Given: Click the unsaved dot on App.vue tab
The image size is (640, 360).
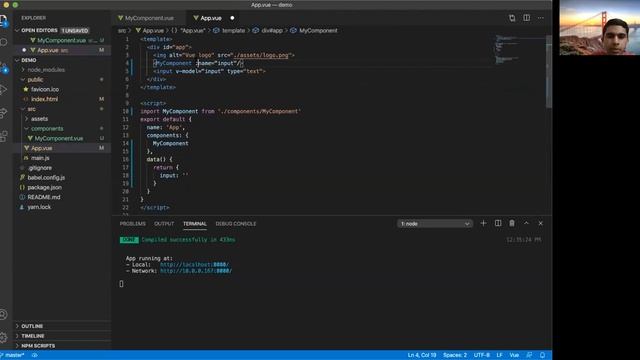Looking at the screenshot, I should [232, 18].
